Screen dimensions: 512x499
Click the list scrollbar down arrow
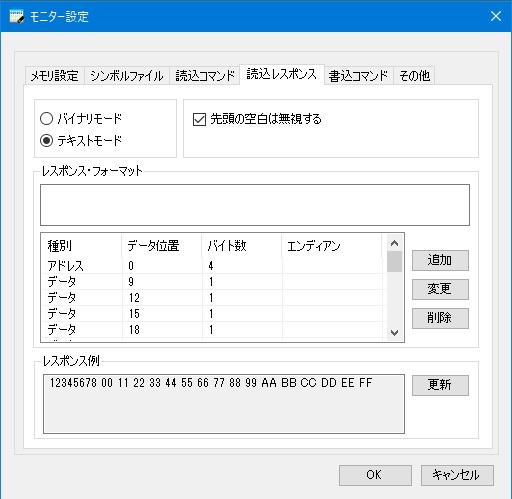point(395,333)
